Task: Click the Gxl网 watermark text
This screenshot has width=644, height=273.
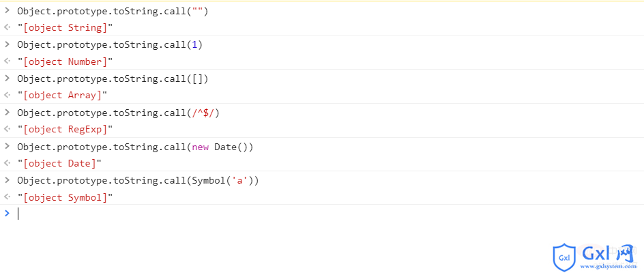Action: click(609, 253)
